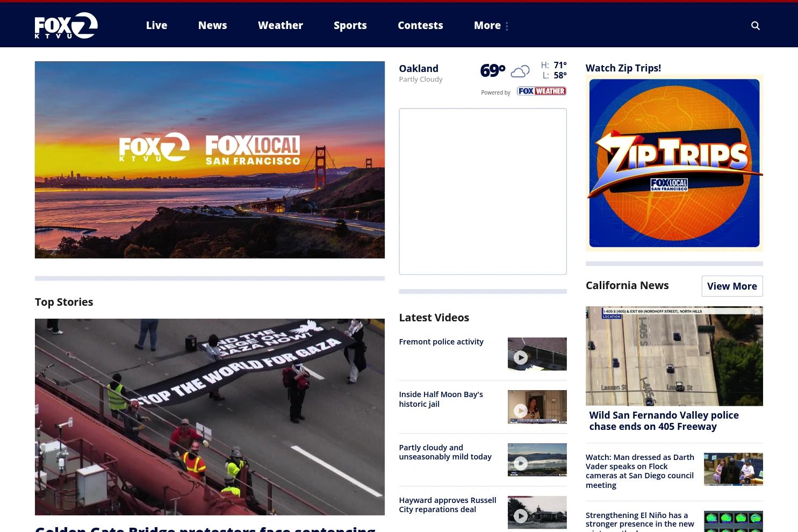Click the 69° current temperature
This screenshot has height=532, width=798.
pyautogui.click(x=492, y=70)
